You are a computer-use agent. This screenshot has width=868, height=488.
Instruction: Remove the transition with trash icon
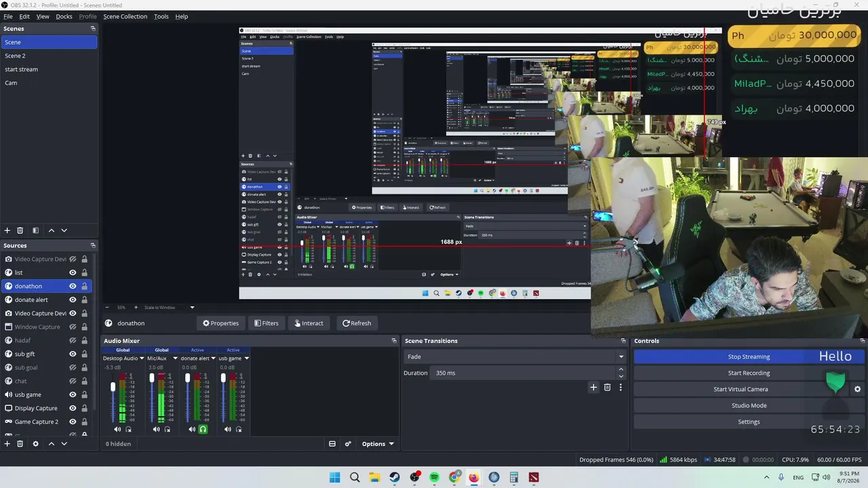(607, 387)
